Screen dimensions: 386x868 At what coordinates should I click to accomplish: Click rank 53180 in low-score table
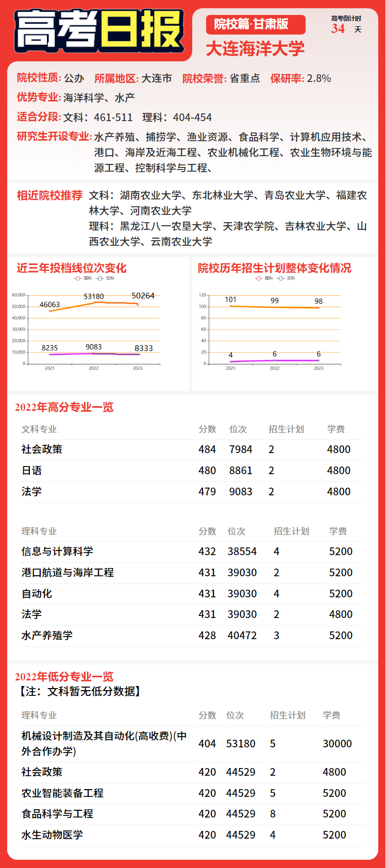pyautogui.click(x=241, y=744)
